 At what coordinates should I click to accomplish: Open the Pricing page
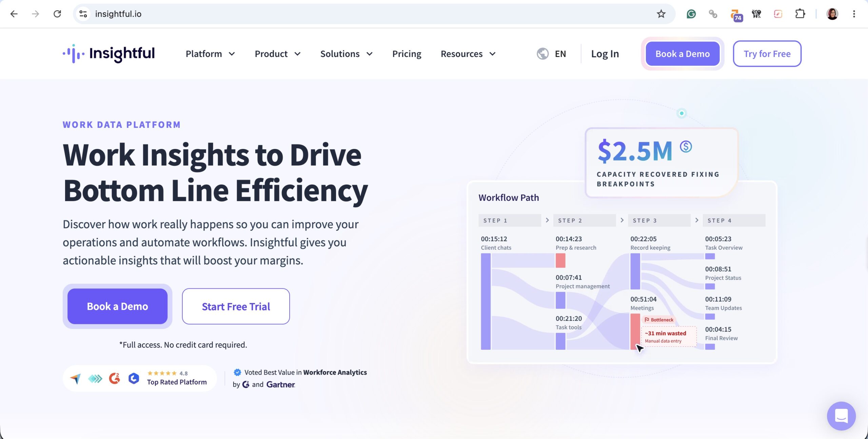pos(407,54)
